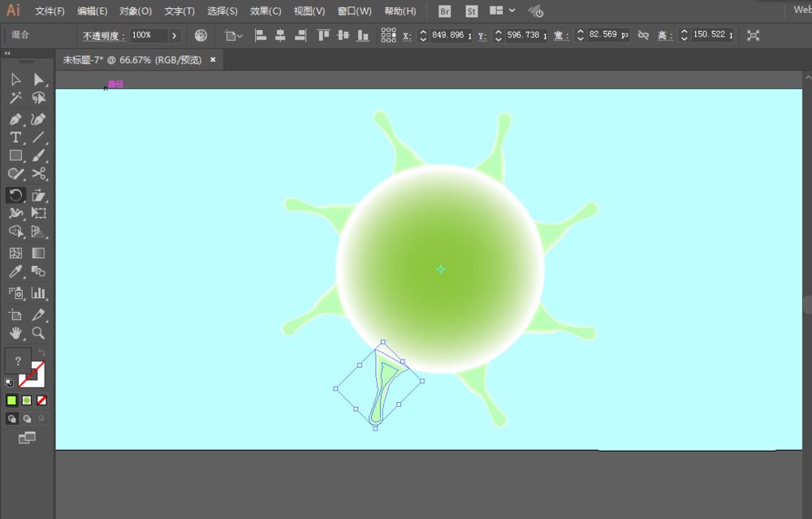Open the 对象(O) menu

136,11
